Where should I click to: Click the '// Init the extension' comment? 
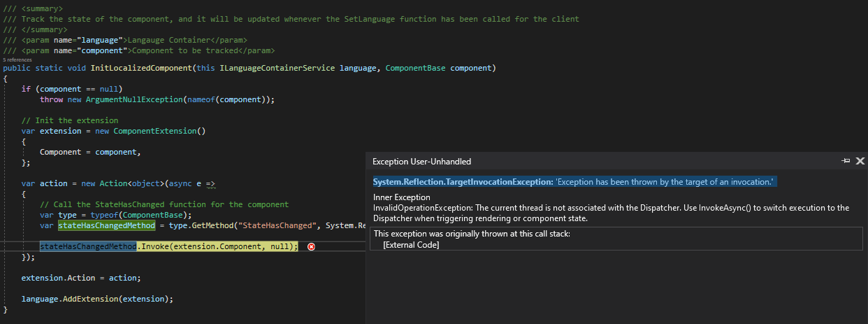pyautogui.click(x=70, y=120)
